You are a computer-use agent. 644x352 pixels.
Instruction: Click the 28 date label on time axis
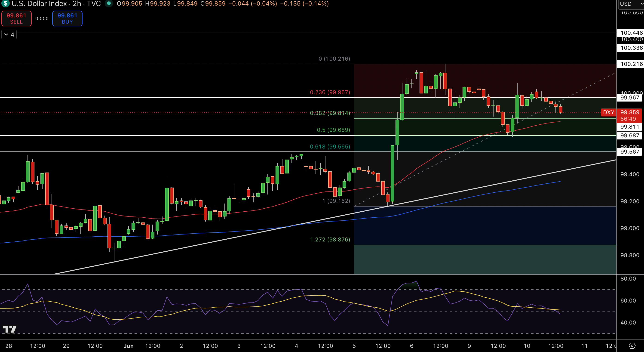coord(9,346)
